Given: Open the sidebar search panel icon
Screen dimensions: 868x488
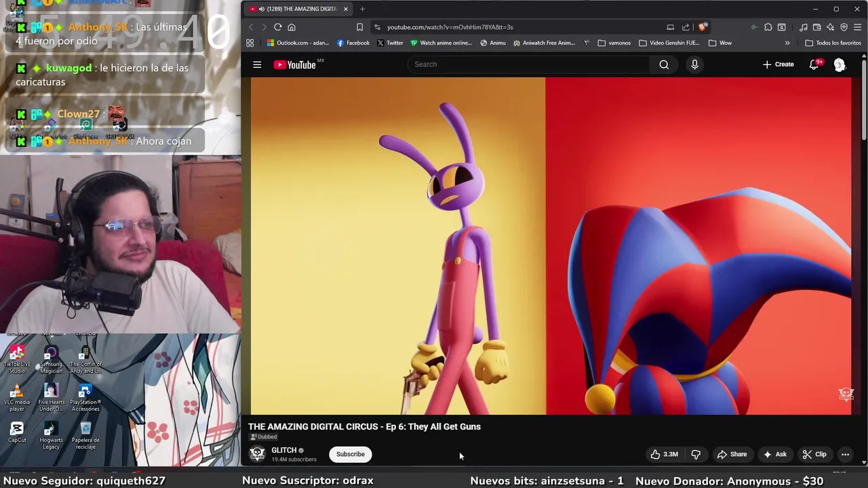Looking at the screenshot, I should 782,27.
